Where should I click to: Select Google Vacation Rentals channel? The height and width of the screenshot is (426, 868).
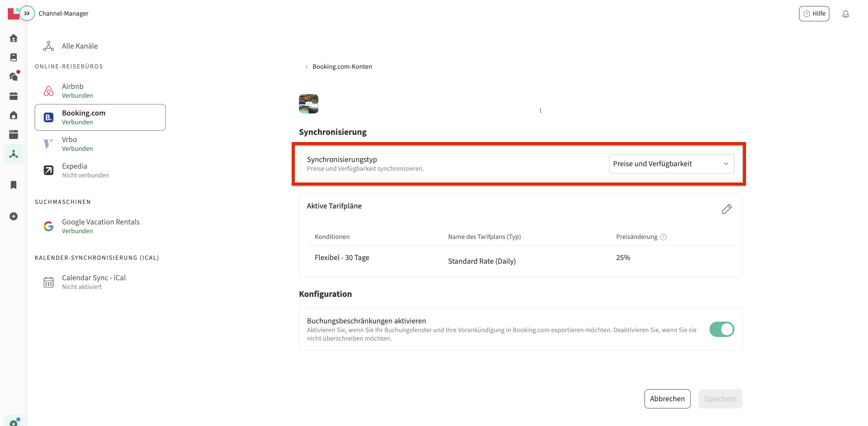click(x=100, y=226)
